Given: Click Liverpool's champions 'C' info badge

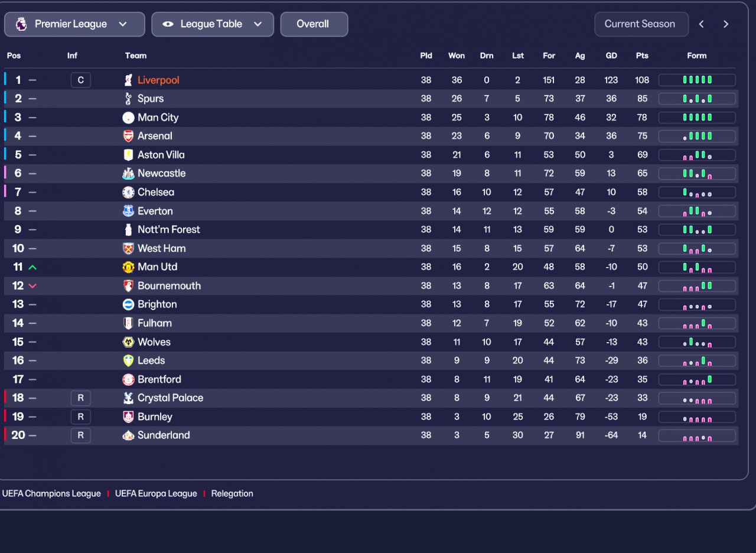Looking at the screenshot, I should (x=81, y=80).
